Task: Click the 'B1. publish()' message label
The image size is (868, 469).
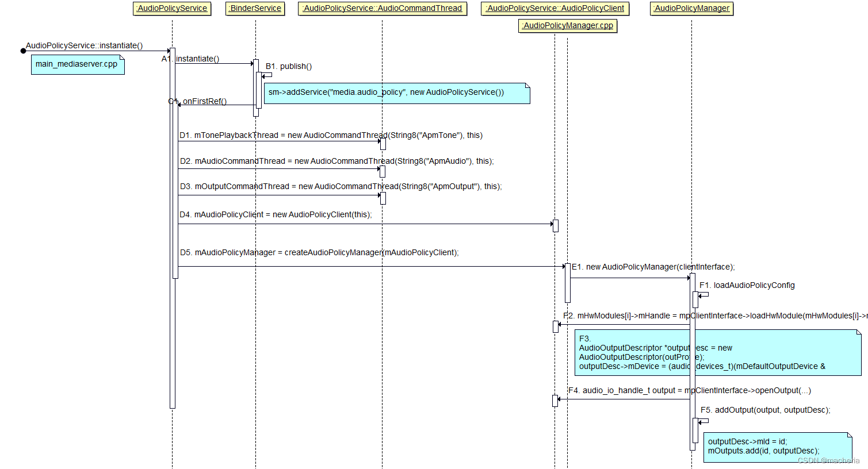Action: coord(289,66)
